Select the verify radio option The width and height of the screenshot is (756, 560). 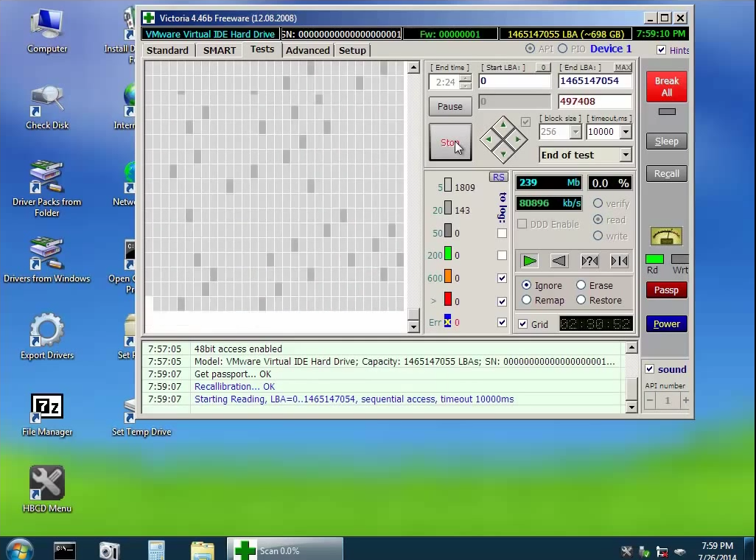tap(598, 203)
